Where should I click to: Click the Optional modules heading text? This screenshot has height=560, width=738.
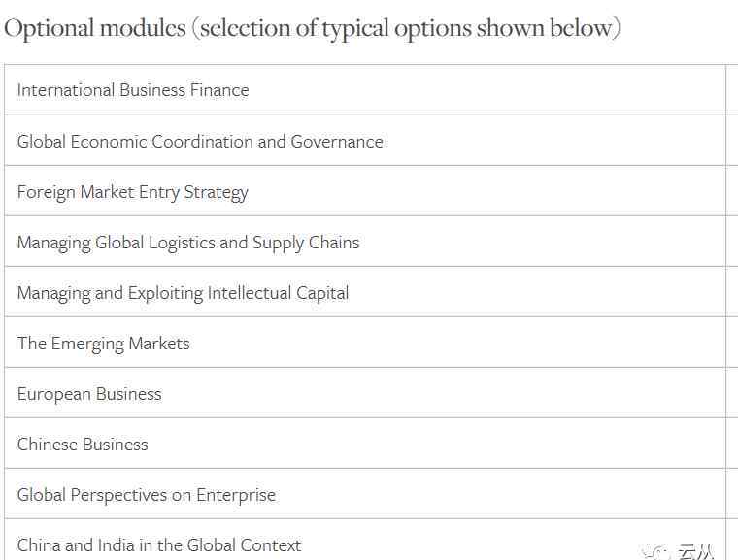point(312,28)
